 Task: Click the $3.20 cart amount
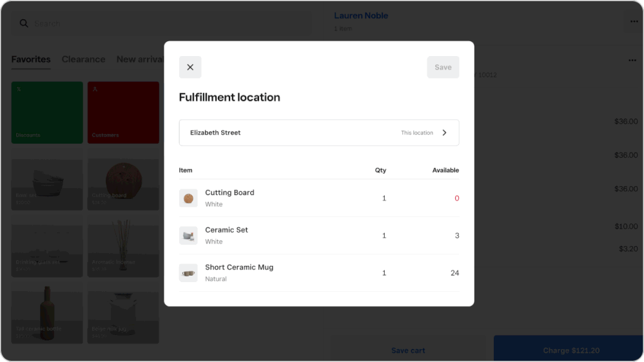(x=629, y=249)
